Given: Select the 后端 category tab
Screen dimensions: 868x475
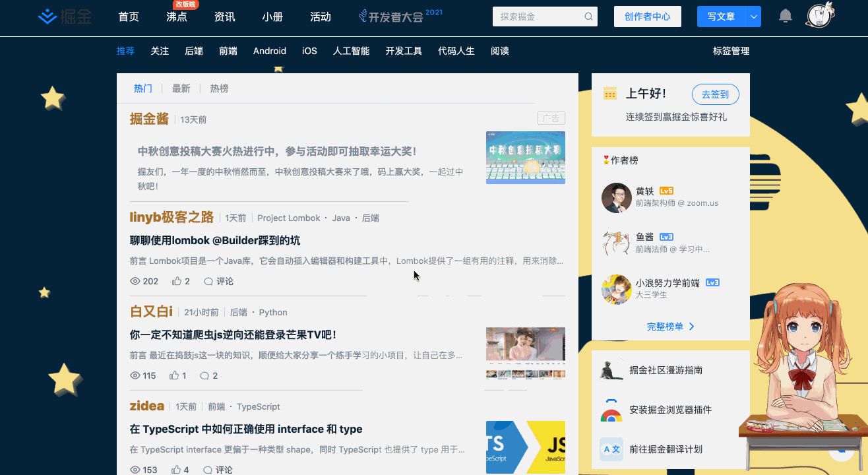Looking at the screenshot, I should (194, 51).
